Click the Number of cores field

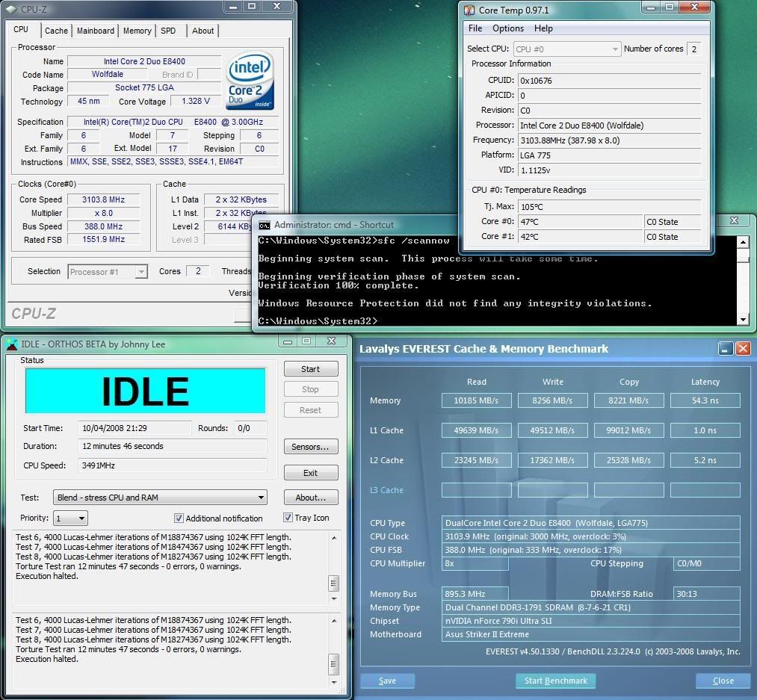click(x=693, y=49)
